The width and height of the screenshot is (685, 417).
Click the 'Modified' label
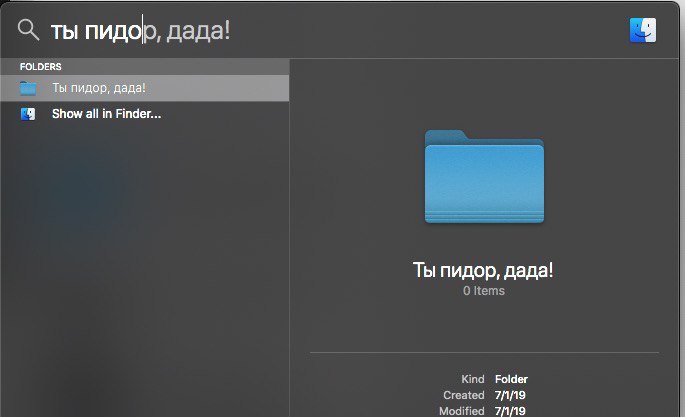462,411
